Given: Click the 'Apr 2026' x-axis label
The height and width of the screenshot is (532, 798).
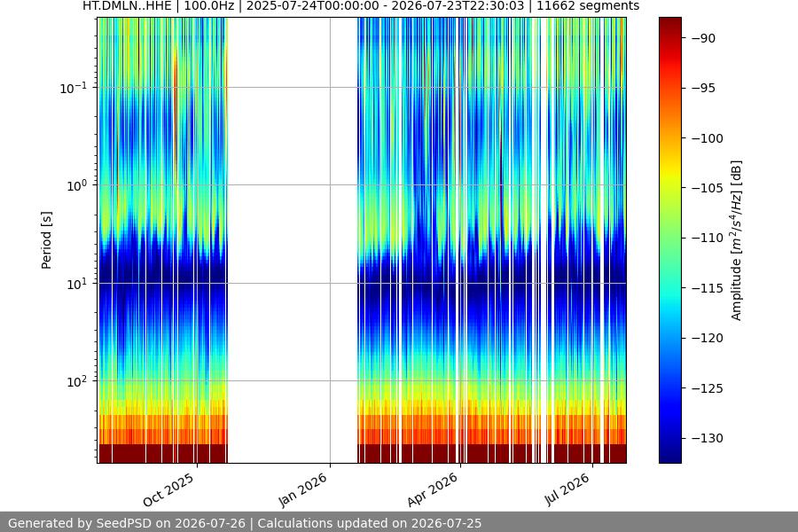Looking at the screenshot, I should (433, 489).
